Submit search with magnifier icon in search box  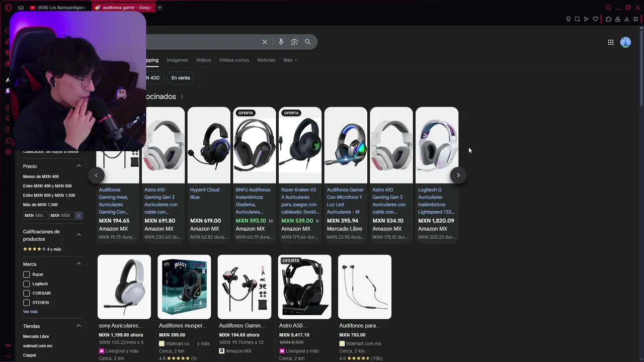click(x=308, y=42)
